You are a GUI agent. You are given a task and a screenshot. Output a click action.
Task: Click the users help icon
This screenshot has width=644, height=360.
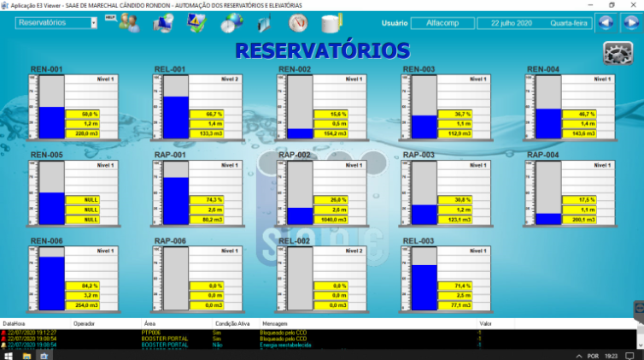coord(127,23)
